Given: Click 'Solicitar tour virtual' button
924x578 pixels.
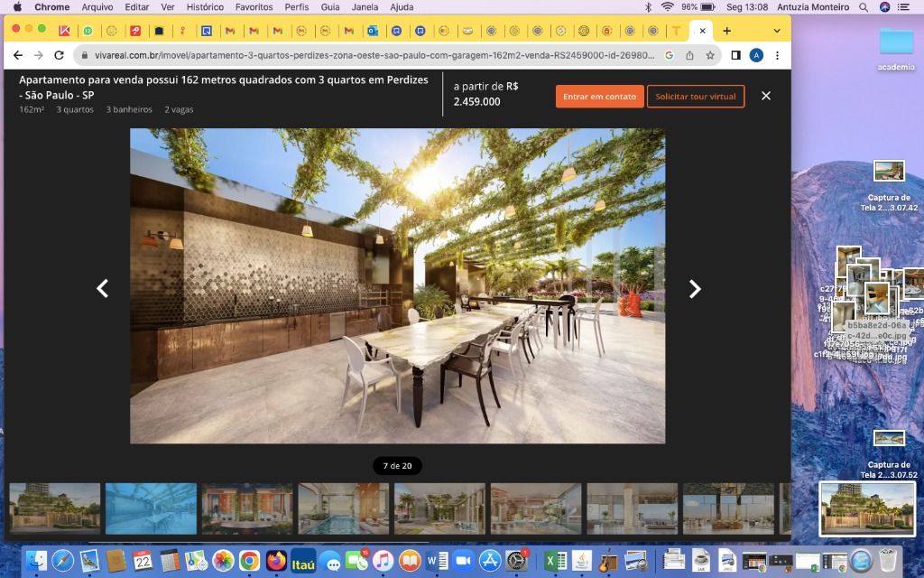Looking at the screenshot, I should (695, 97).
